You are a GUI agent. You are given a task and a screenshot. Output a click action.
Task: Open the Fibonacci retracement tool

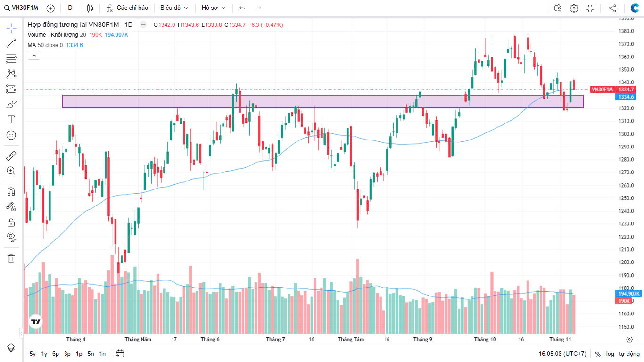tap(11, 59)
